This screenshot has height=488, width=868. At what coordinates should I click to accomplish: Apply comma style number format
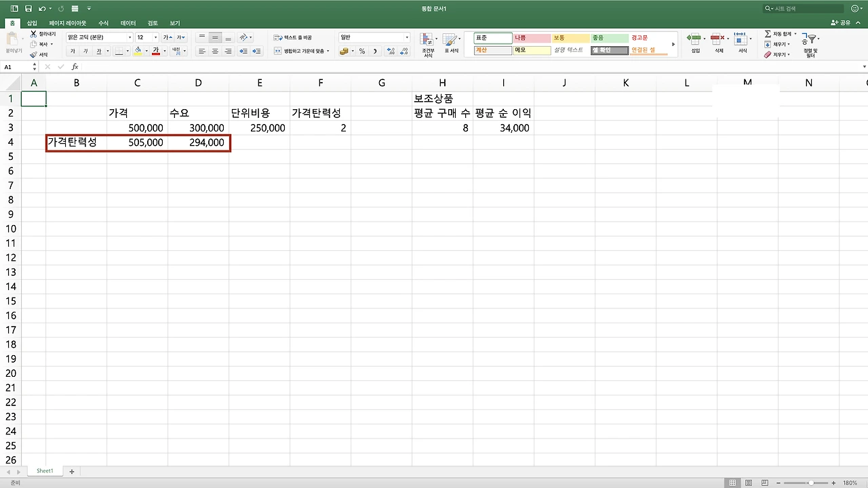click(375, 51)
